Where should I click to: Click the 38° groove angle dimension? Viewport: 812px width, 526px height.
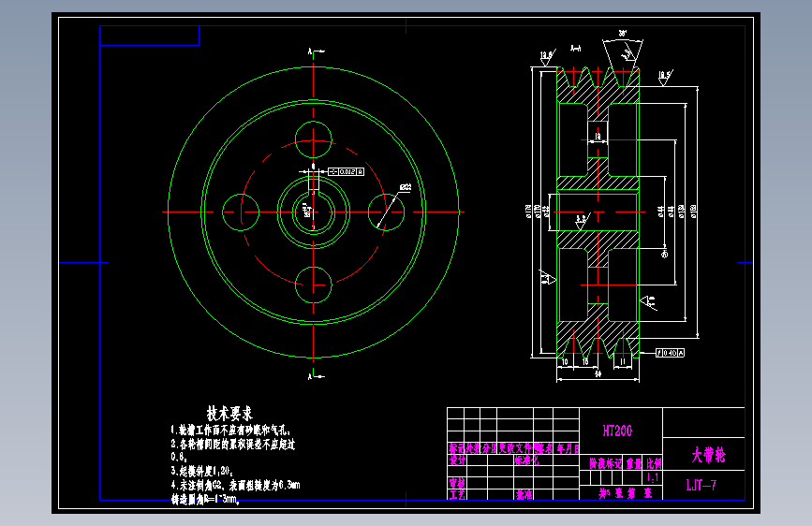[x=623, y=34]
